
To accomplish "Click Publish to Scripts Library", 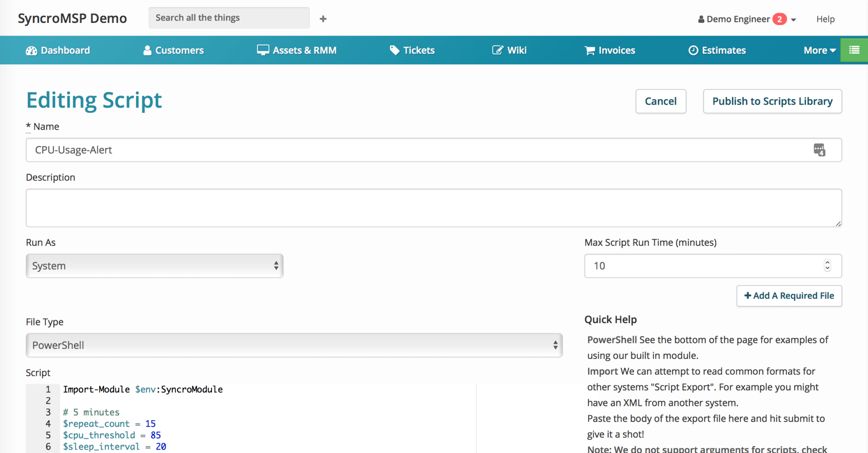I will click(x=772, y=101).
